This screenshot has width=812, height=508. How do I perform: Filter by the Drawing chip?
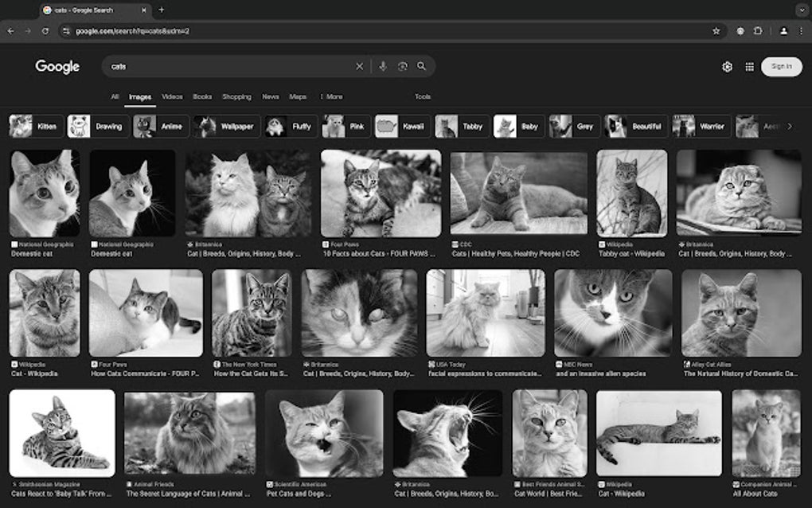(98, 127)
